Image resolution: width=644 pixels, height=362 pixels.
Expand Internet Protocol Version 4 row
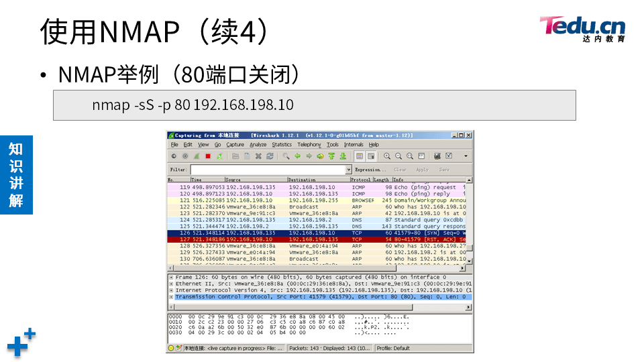coord(171,290)
